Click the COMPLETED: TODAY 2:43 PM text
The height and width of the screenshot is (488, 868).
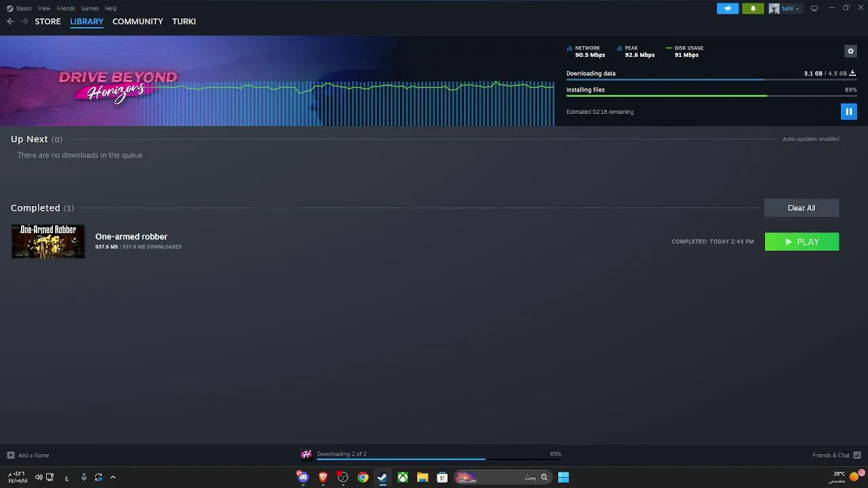[x=713, y=242]
